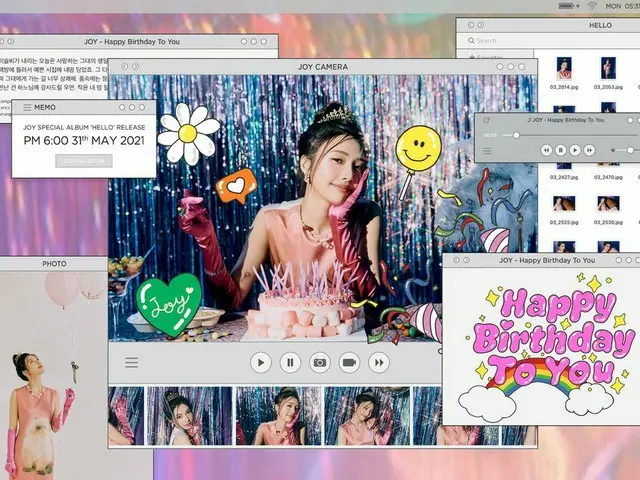Rewind the track in the music player

pos(546,150)
